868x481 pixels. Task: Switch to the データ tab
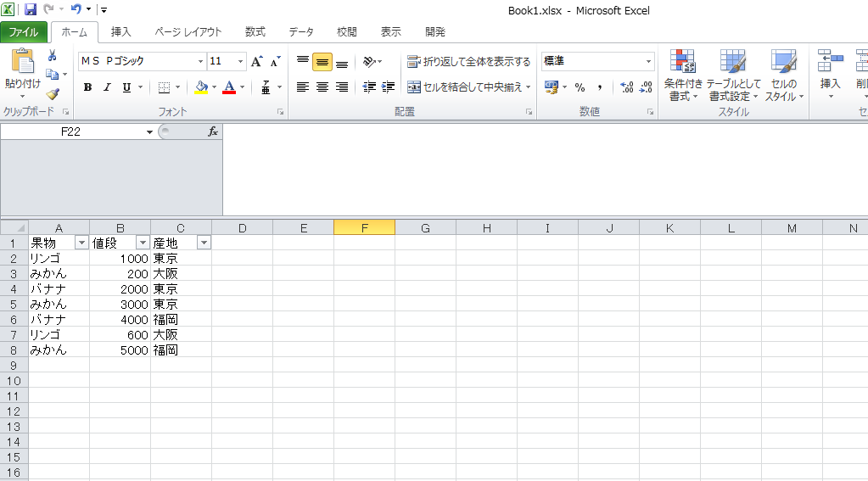301,32
